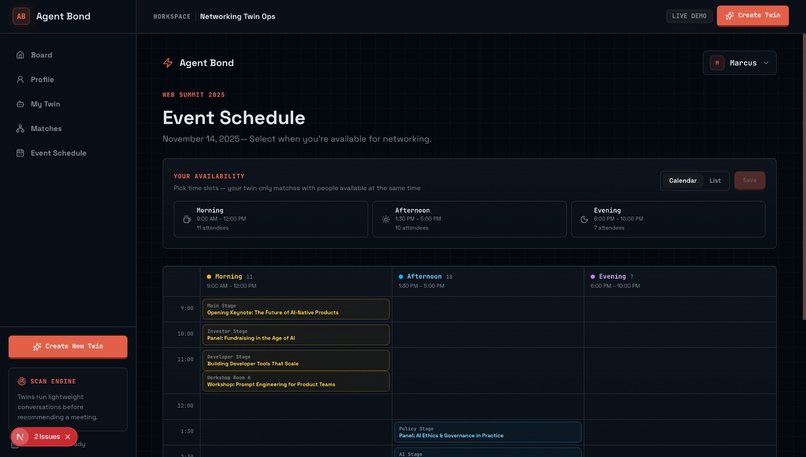The image size is (806, 457).
Task: Click the sparkle icon on Create Twin button
Action: pyautogui.click(x=729, y=15)
